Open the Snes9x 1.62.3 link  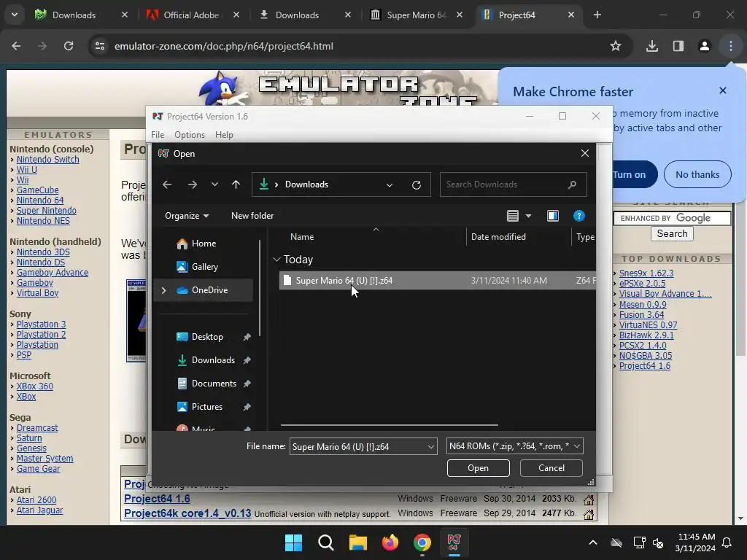(x=646, y=273)
